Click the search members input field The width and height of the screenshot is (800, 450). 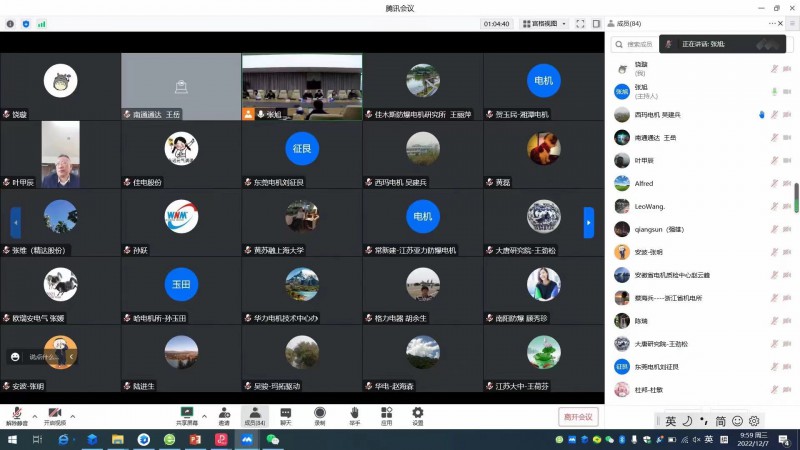(x=635, y=44)
